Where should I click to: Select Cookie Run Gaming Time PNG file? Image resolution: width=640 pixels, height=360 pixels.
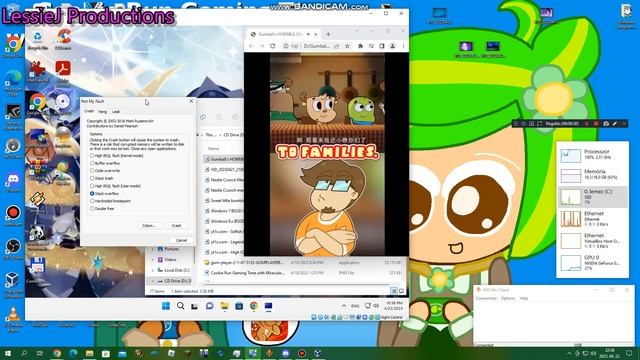[303, 273]
